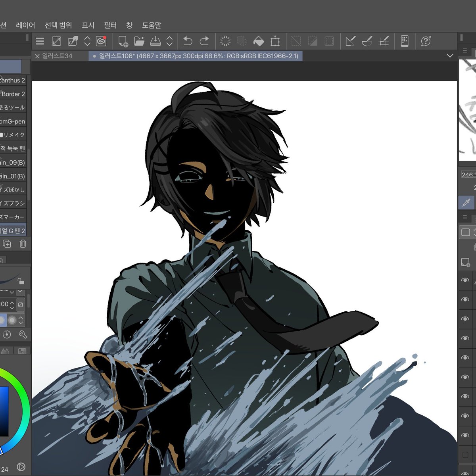This screenshot has width=476, height=476.
Task: Open smartphone connection icon
Action: (405, 41)
